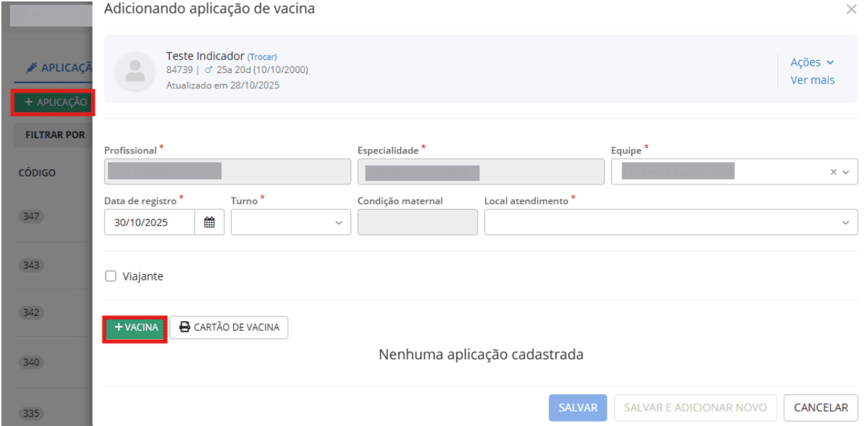Select code 347 in the list
This screenshot has width=868, height=426.
(x=31, y=217)
